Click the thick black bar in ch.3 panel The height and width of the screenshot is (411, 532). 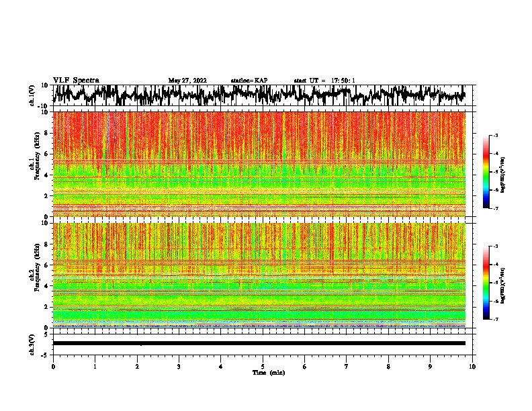pos(259,343)
